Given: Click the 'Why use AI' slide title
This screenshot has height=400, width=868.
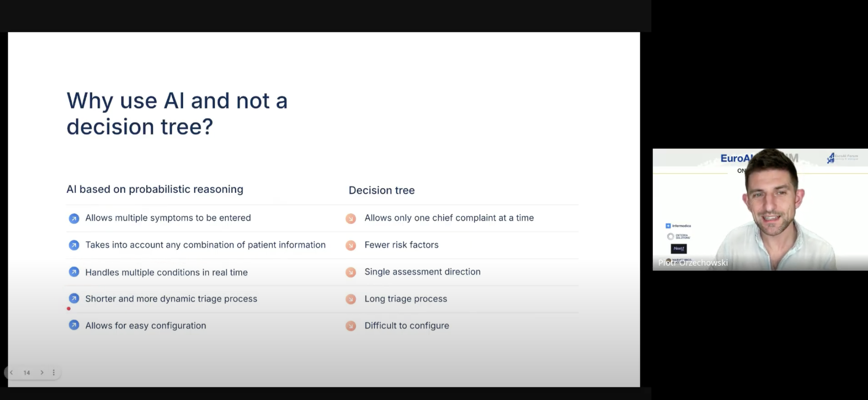Looking at the screenshot, I should pos(177,114).
